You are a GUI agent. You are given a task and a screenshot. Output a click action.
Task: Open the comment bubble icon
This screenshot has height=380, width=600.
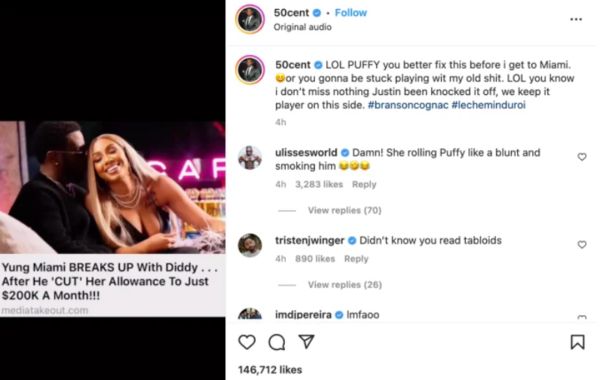[x=277, y=342]
